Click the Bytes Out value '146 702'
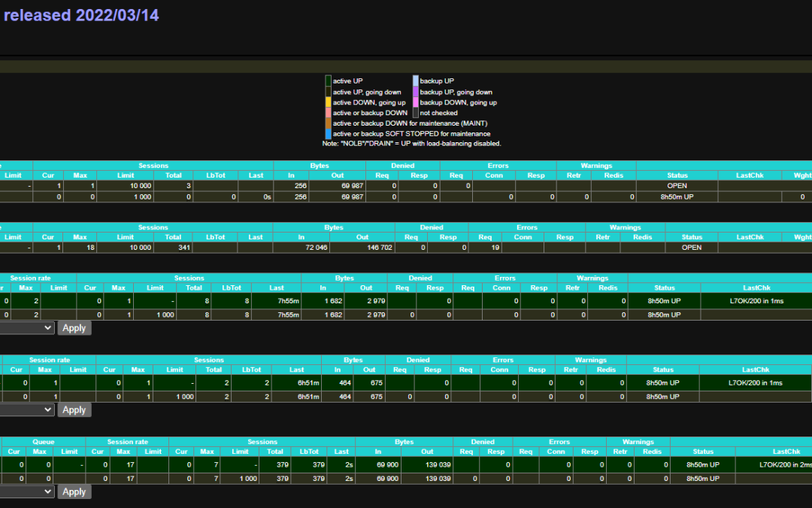Screen dimensions: 812x508 380,248
